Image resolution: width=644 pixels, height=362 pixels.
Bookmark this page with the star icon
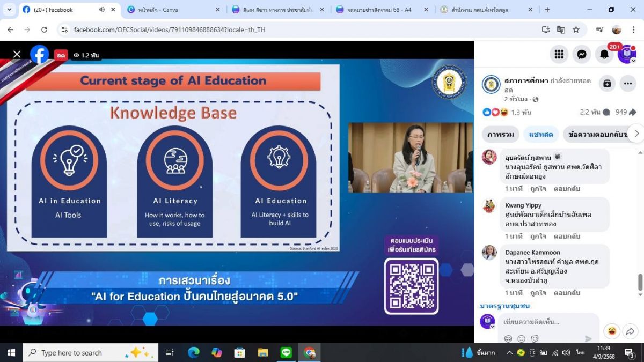[576, 29]
